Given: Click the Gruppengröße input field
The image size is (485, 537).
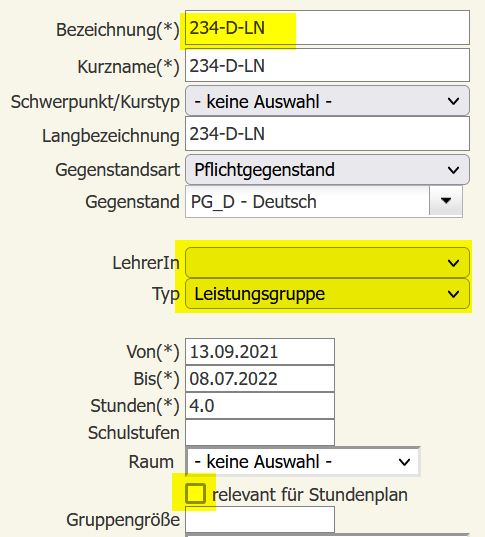Looking at the screenshot, I should click(x=260, y=520).
